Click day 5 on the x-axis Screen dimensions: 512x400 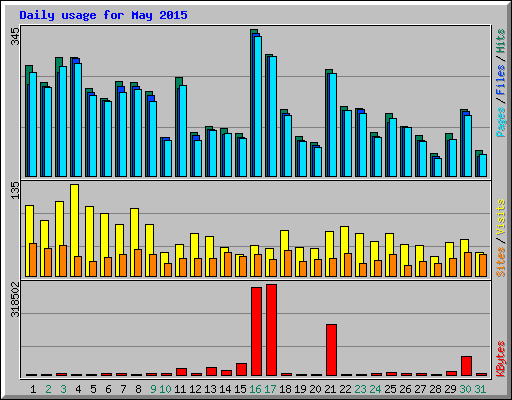(x=93, y=389)
